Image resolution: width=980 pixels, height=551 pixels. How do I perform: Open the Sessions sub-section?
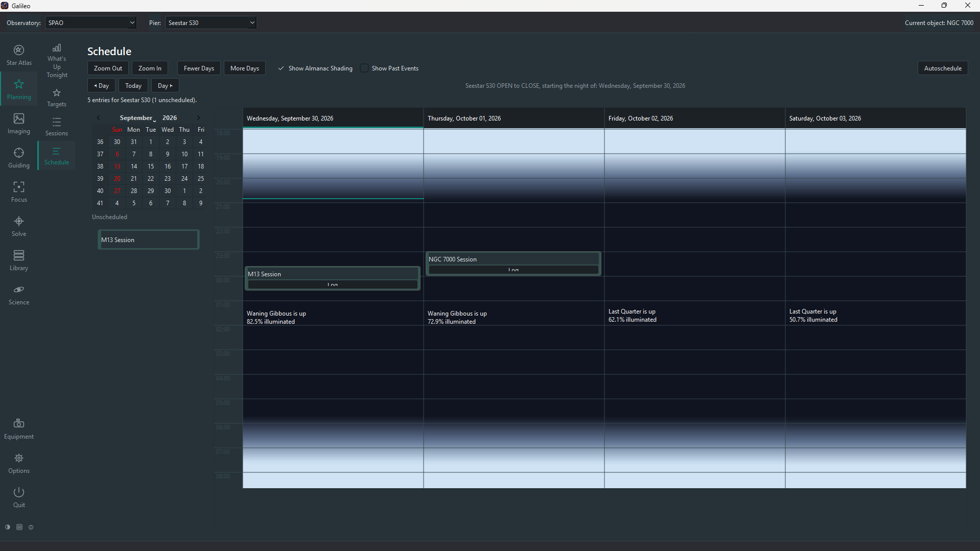click(57, 127)
